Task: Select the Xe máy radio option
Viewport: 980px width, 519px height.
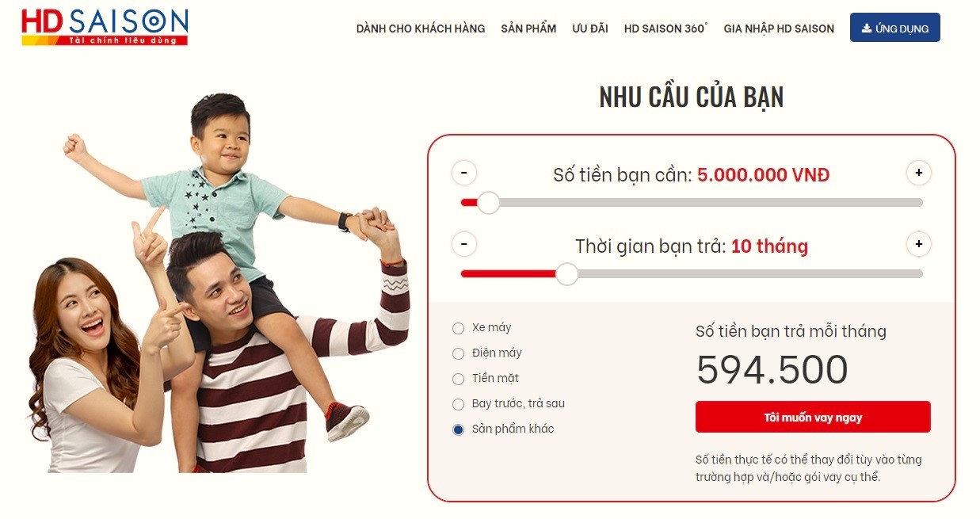Action: [458, 328]
